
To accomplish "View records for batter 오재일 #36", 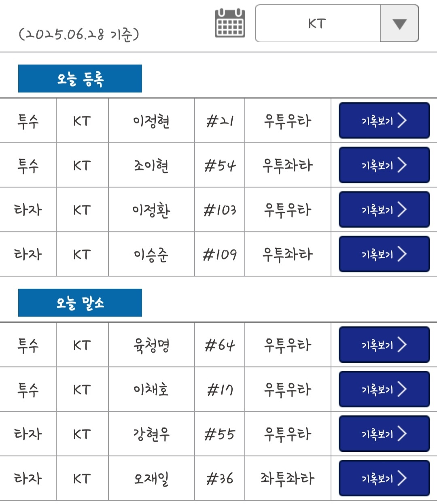I will (x=384, y=478).
